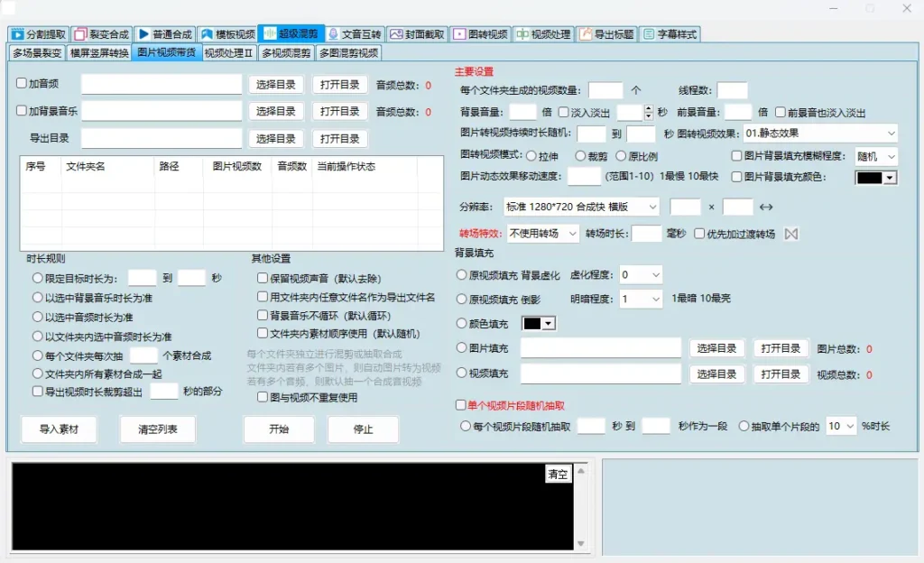Screen dimensions: 924x563
Task: Select 颜色填充 background radio
Action: tap(462, 323)
